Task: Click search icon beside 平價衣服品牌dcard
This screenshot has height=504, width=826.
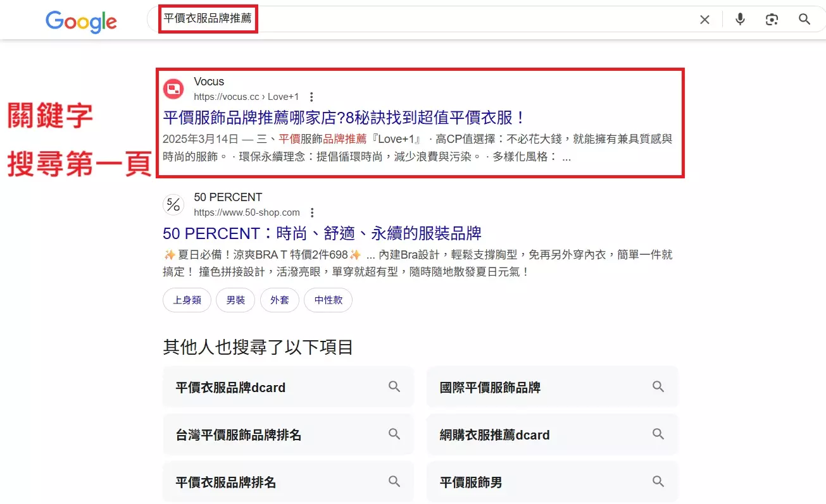Action: point(394,387)
